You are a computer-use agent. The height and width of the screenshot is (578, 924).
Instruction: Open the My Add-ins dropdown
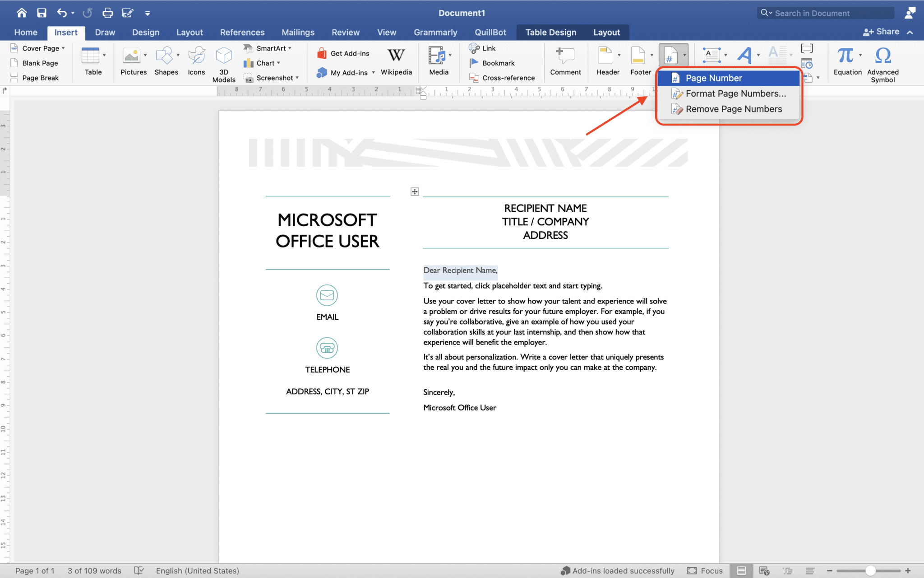coord(373,73)
